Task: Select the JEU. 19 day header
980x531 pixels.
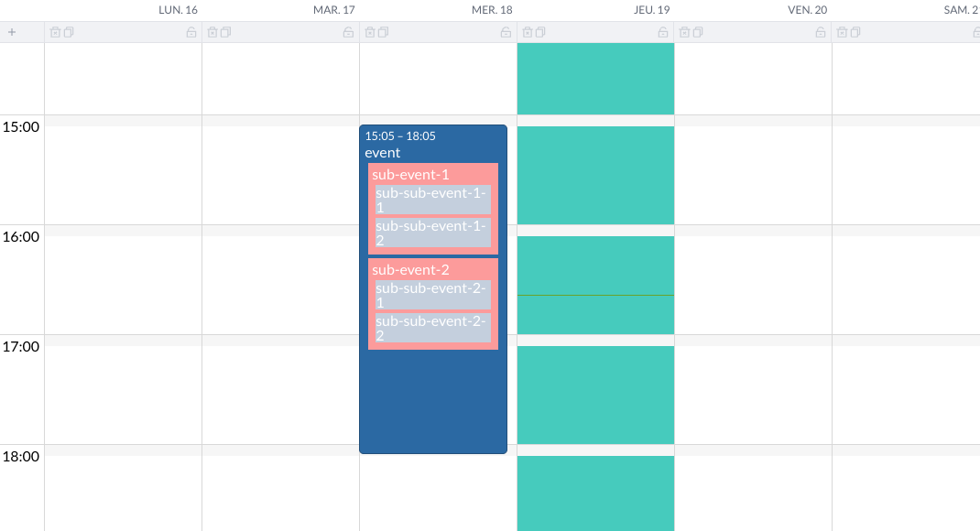Action: (653, 10)
